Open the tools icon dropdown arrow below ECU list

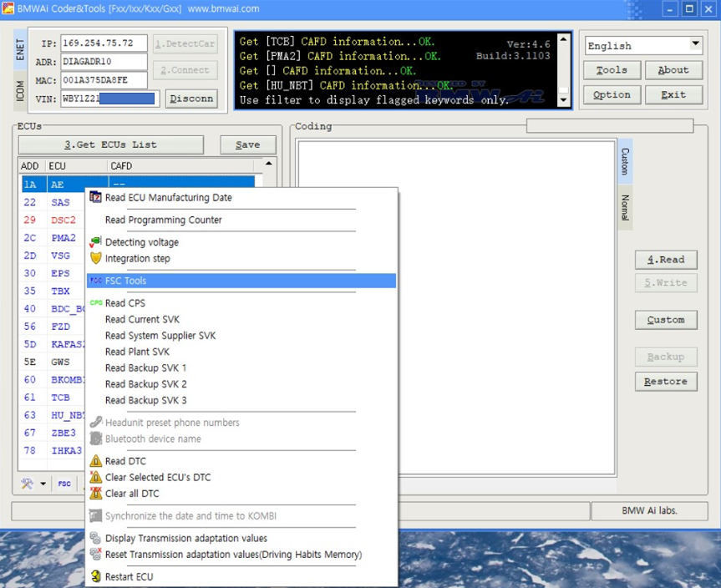[43, 484]
